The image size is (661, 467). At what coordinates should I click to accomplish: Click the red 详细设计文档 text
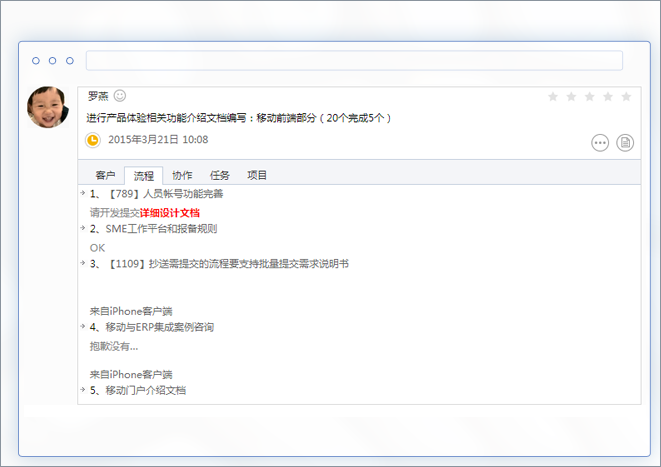170,213
